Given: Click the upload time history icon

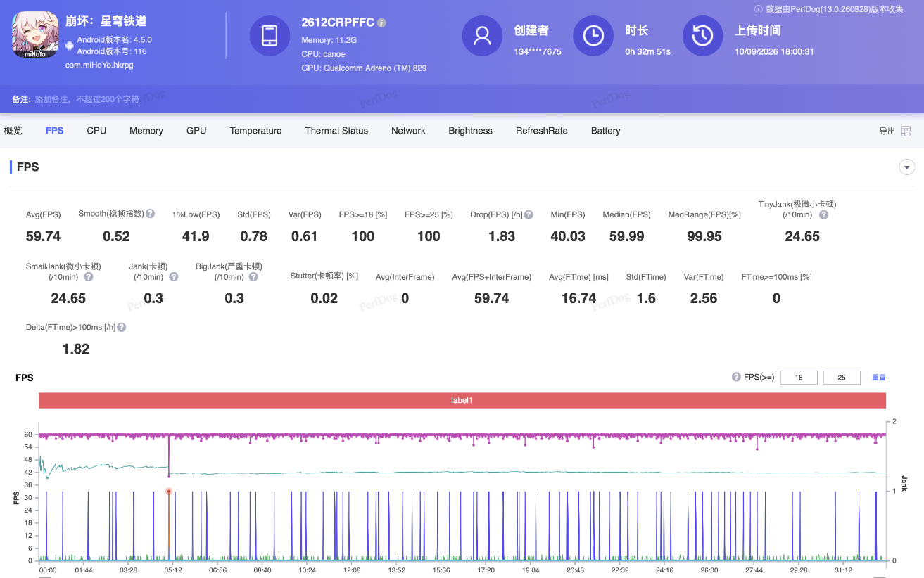Looking at the screenshot, I should [703, 35].
